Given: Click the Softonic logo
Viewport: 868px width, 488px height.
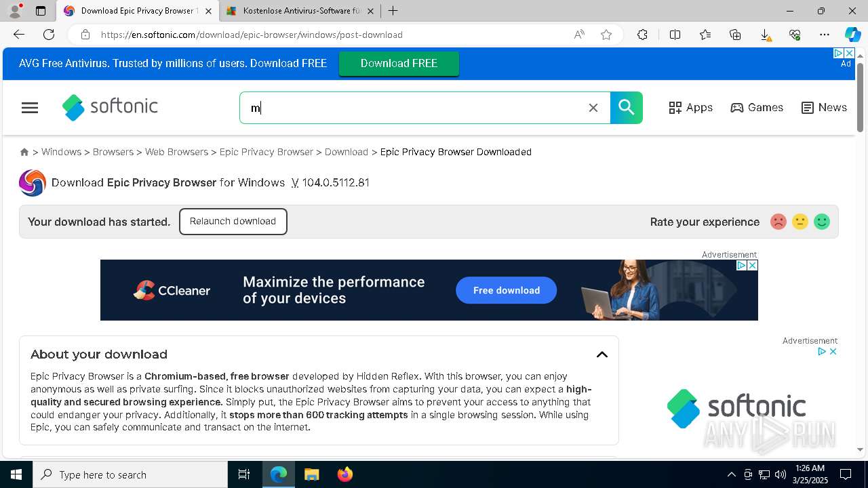Looking at the screenshot, I should [x=110, y=107].
